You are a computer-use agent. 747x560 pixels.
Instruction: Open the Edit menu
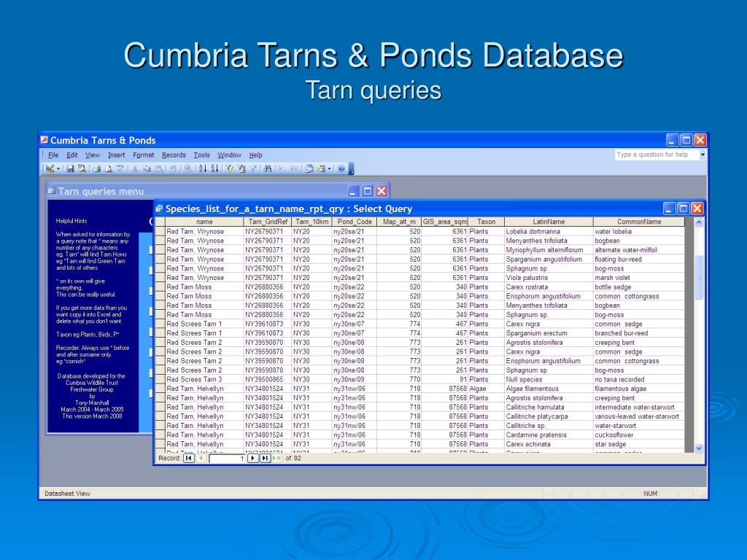(x=72, y=155)
